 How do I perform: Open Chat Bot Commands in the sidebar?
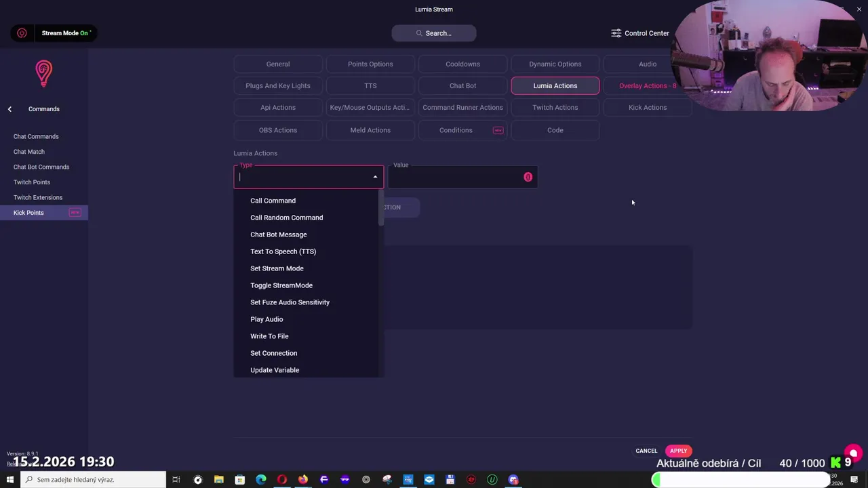(41, 167)
